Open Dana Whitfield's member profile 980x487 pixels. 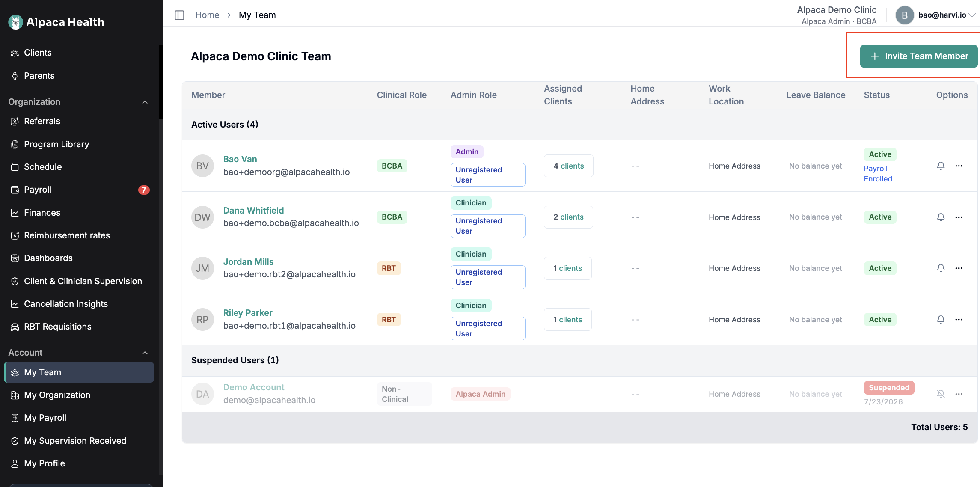click(x=253, y=211)
